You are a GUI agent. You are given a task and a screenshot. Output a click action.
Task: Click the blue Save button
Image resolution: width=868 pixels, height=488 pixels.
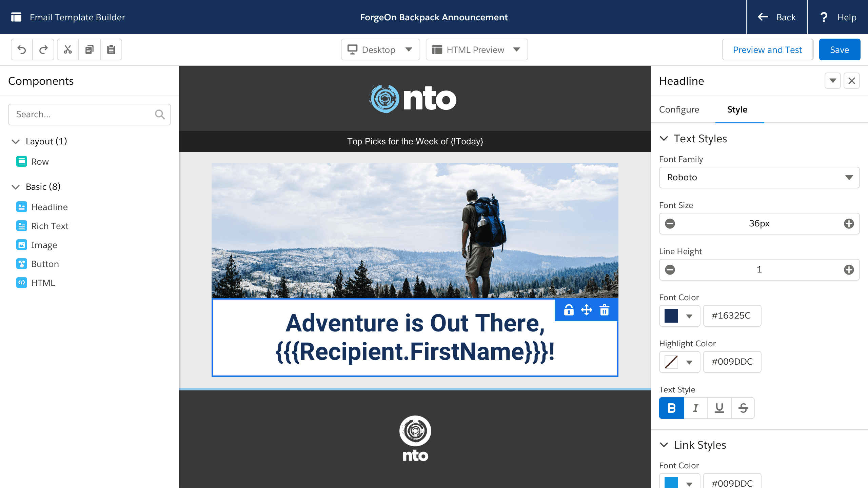[x=839, y=50]
